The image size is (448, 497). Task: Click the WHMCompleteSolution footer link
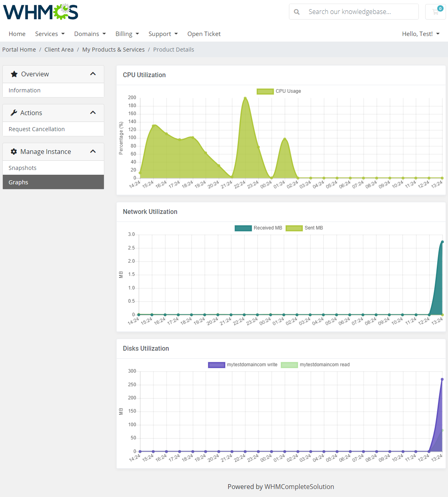299,487
